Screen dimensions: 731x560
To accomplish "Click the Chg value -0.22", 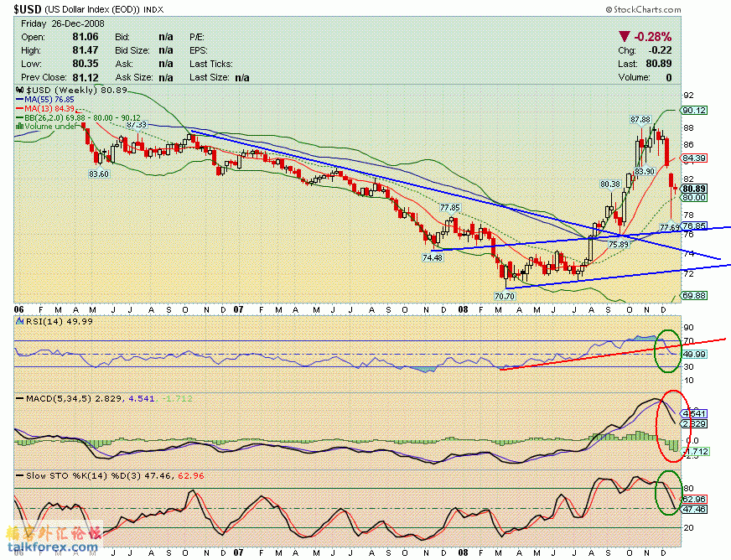I will [x=660, y=50].
